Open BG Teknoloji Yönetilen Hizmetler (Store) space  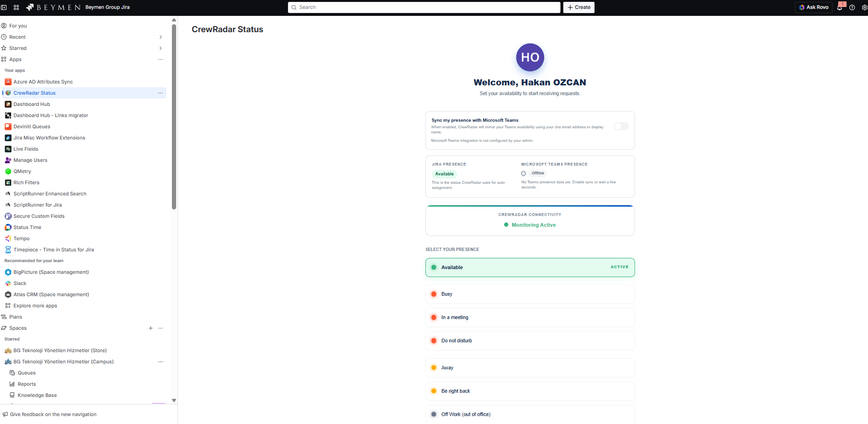[x=60, y=350]
